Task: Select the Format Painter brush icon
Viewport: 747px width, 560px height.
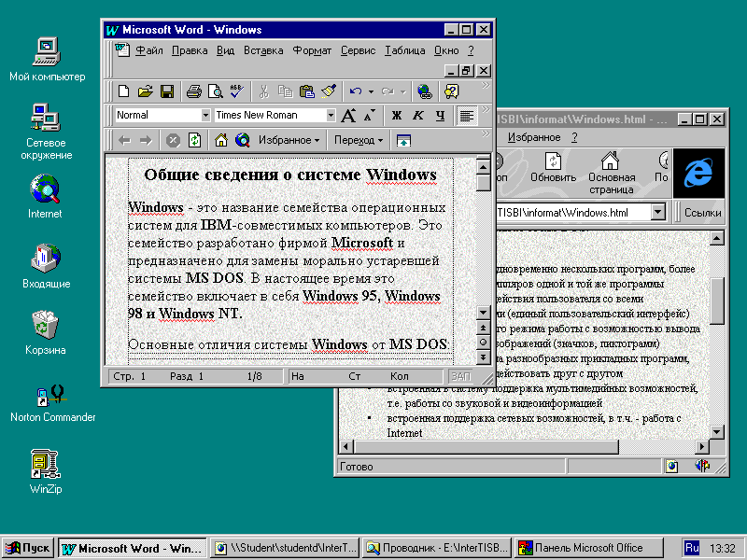Action: pos(328,91)
